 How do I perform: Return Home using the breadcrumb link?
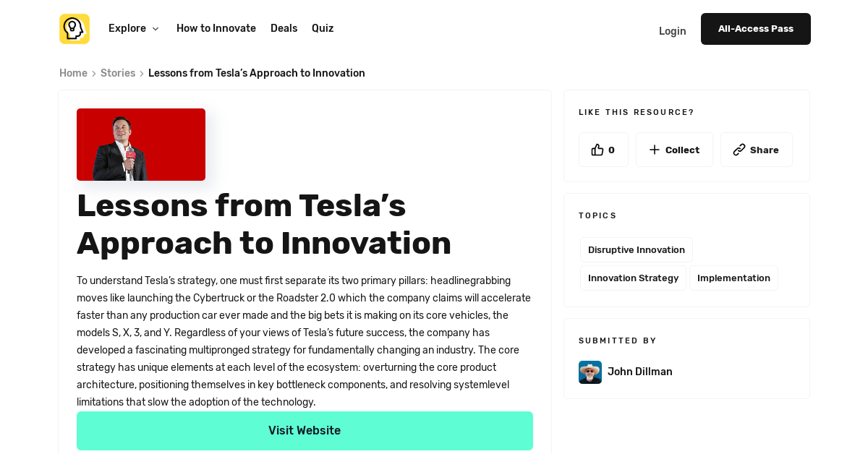[x=73, y=73]
